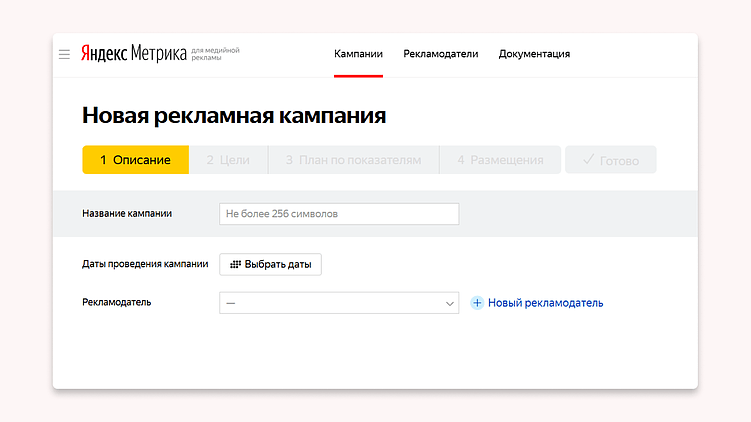751x422 pixels.
Task: Select step 1 Описание
Action: 135,160
